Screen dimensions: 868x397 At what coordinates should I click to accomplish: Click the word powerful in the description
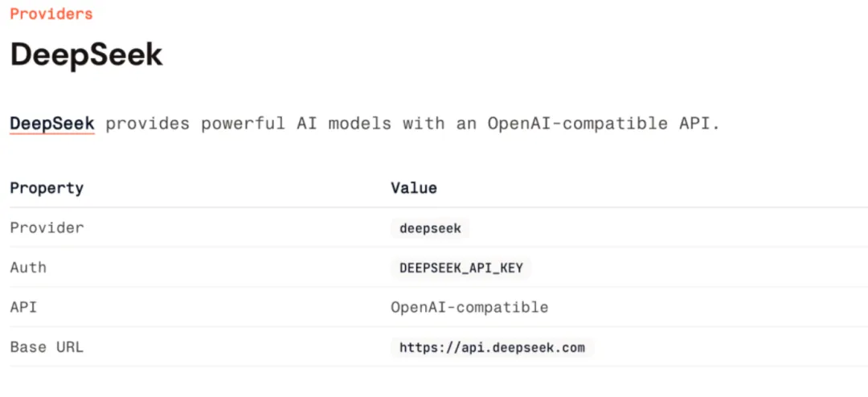pyautogui.click(x=243, y=124)
